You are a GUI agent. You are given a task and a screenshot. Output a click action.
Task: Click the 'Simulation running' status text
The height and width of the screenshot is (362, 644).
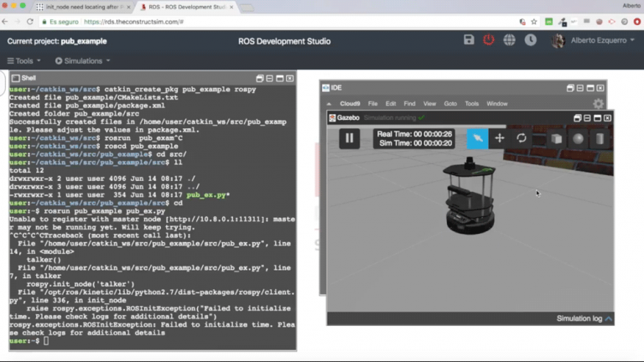390,118
